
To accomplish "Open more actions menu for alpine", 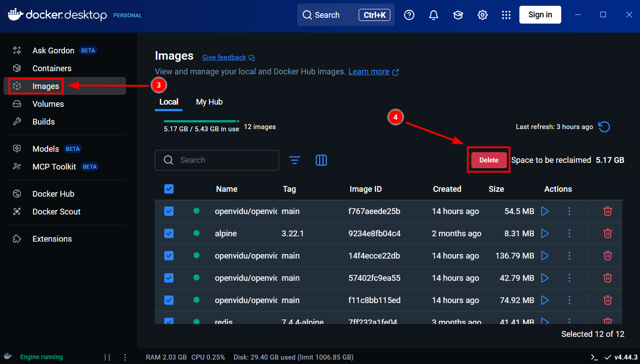I will [569, 233].
